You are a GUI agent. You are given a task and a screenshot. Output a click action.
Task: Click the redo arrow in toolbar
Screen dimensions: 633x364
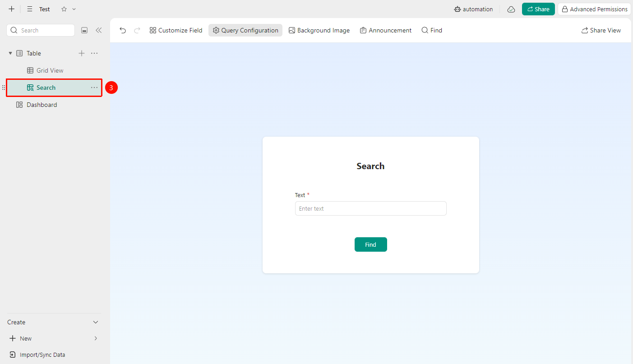pyautogui.click(x=137, y=30)
